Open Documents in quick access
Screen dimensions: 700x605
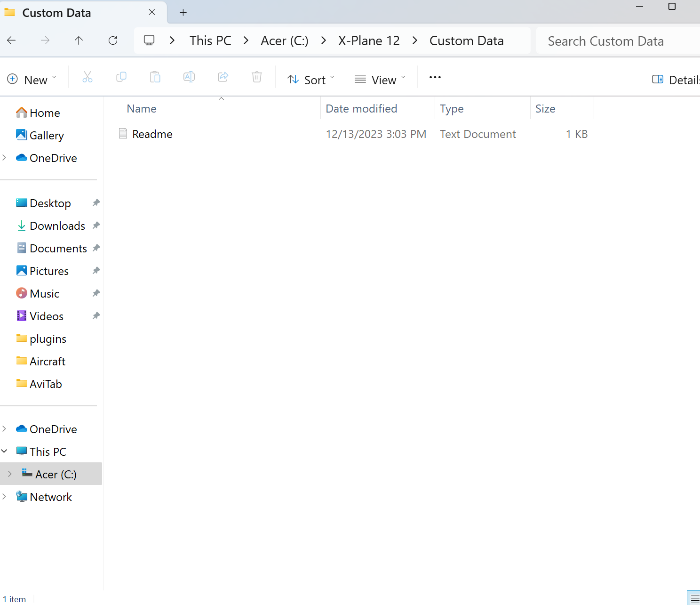click(x=58, y=249)
